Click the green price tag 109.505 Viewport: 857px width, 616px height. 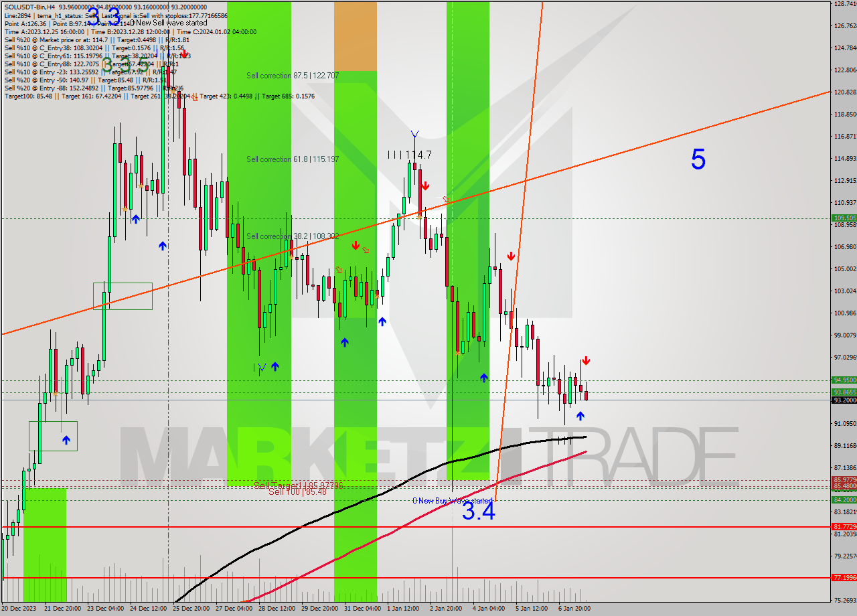pyautogui.click(x=844, y=218)
